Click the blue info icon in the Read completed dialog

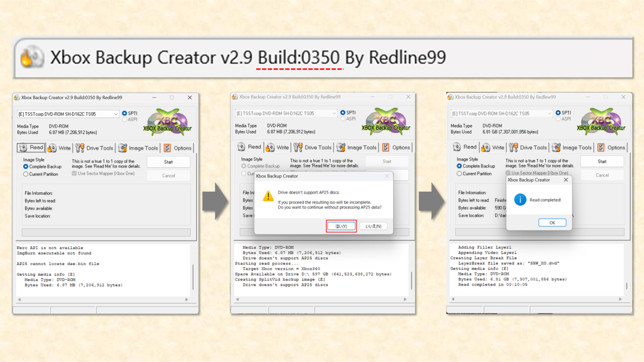click(x=520, y=200)
